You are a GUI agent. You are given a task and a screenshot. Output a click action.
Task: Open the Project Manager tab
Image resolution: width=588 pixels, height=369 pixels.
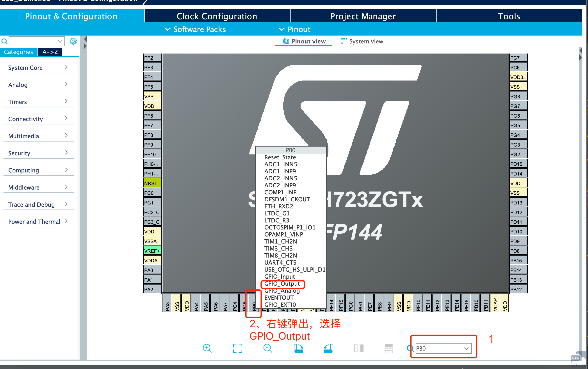pyautogui.click(x=363, y=16)
